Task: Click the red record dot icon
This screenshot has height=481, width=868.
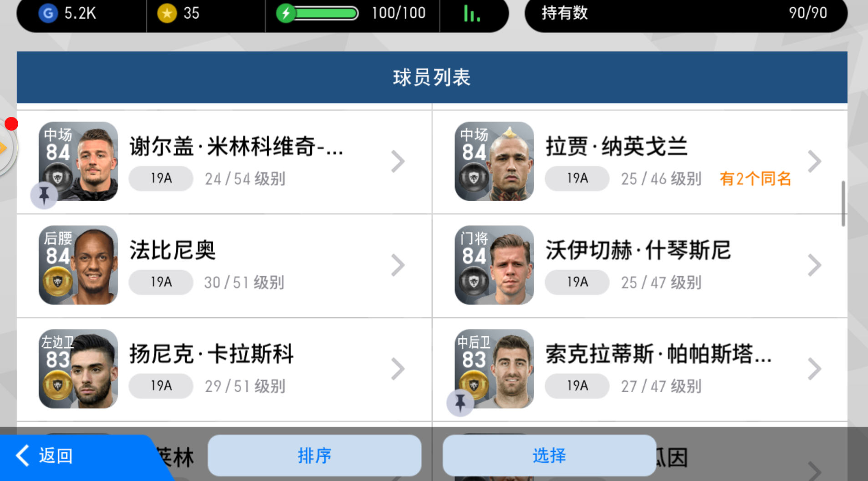Action: [11, 124]
